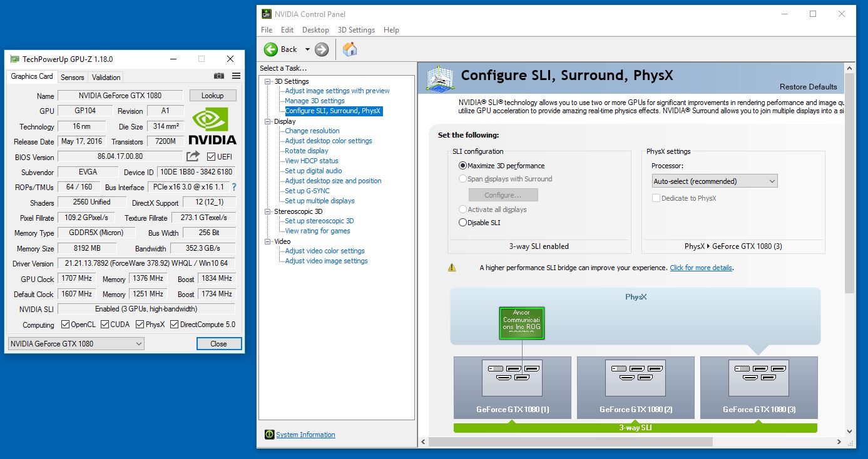Image resolution: width=868 pixels, height=459 pixels.
Task: Click the Bus Interface question mark icon
Action: pyautogui.click(x=234, y=187)
